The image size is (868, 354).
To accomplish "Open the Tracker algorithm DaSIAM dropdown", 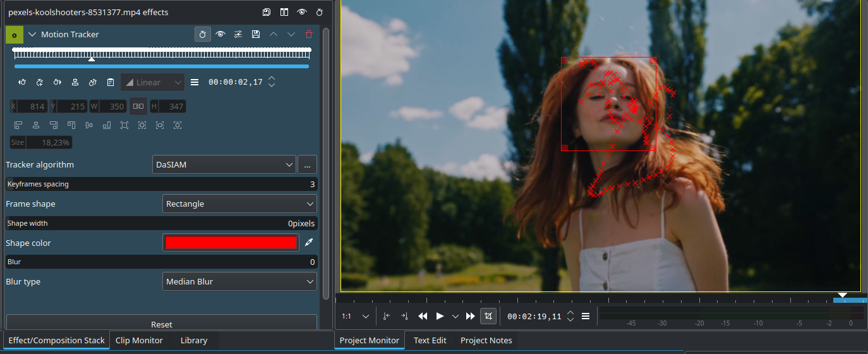I will [224, 165].
